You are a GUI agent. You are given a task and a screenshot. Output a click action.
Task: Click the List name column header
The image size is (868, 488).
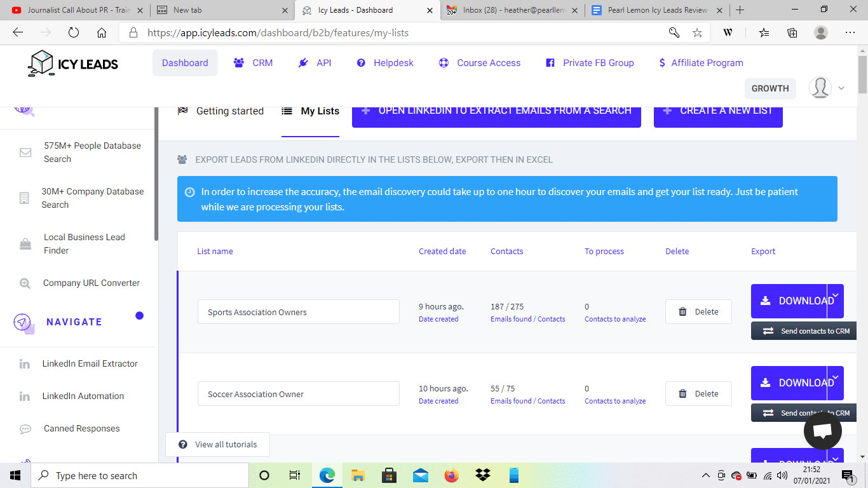(x=215, y=252)
